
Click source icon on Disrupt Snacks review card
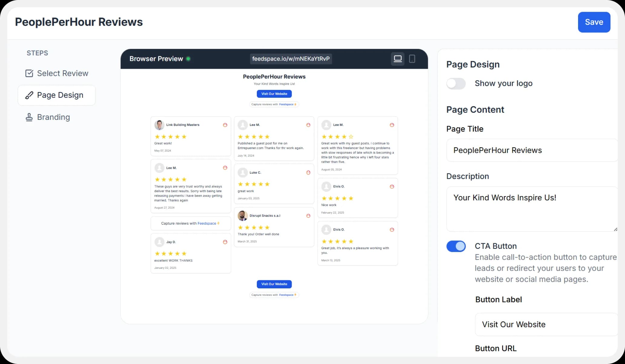(x=308, y=216)
